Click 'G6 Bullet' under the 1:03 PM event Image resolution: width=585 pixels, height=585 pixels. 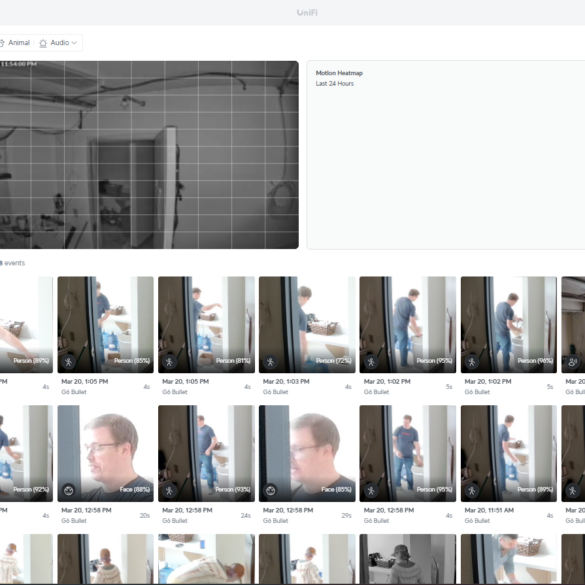click(x=275, y=392)
